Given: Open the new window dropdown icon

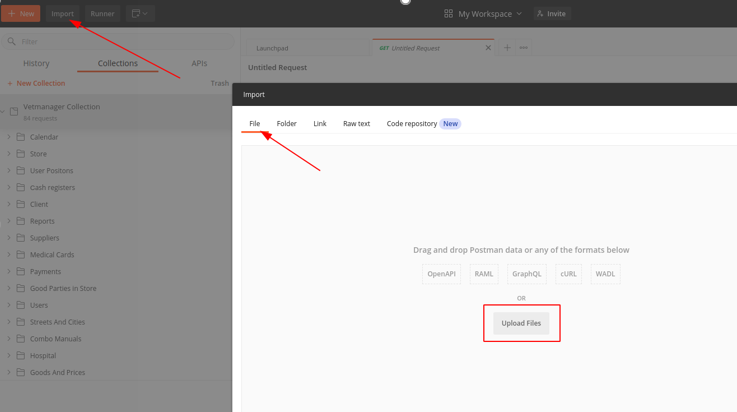Looking at the screenshot, I should pyautogui.click(x=140, y=14).
